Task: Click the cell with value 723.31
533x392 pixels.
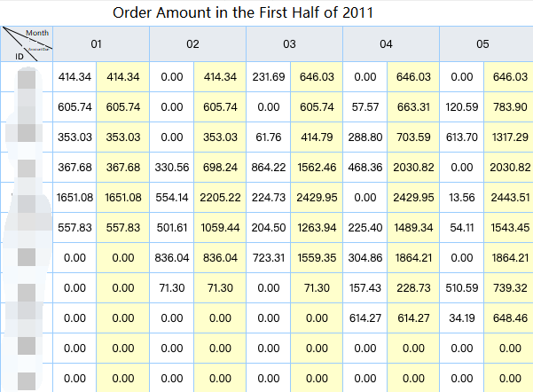Action: tap(269, 257)
